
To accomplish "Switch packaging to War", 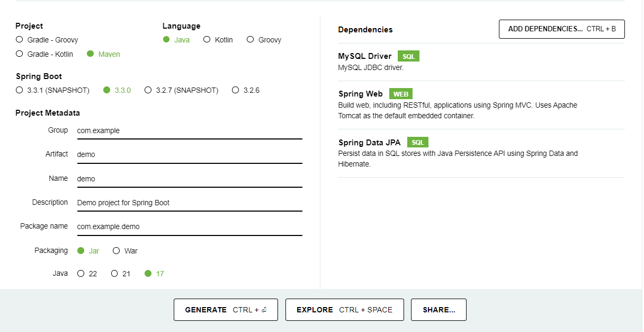I will (117, 251).
